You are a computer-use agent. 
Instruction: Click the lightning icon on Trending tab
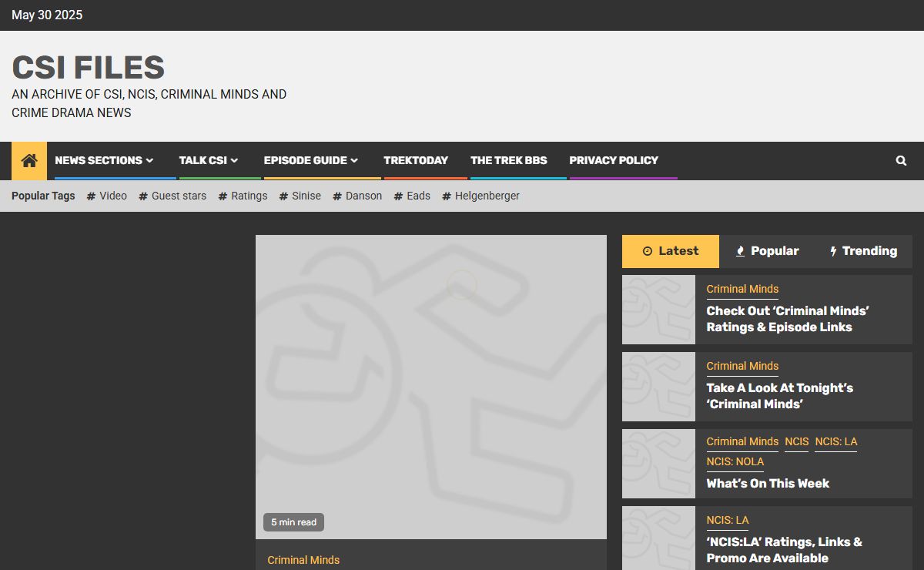point(833,251)
